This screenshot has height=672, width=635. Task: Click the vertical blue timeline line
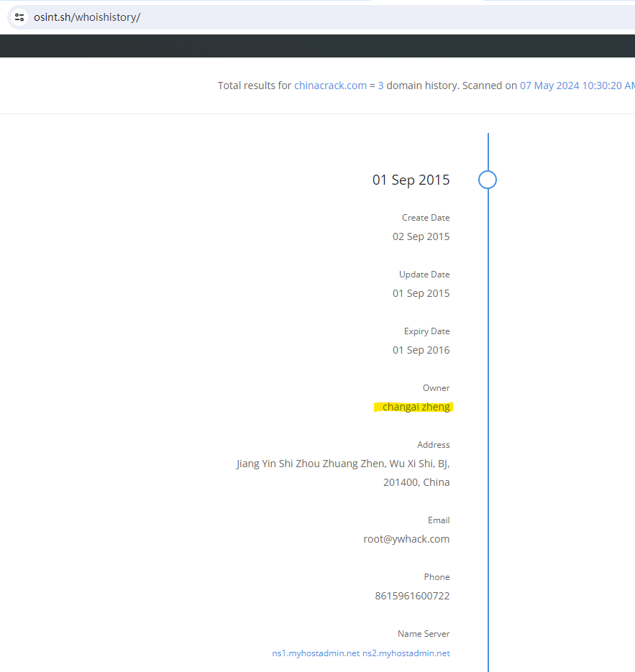pos(488,431)
